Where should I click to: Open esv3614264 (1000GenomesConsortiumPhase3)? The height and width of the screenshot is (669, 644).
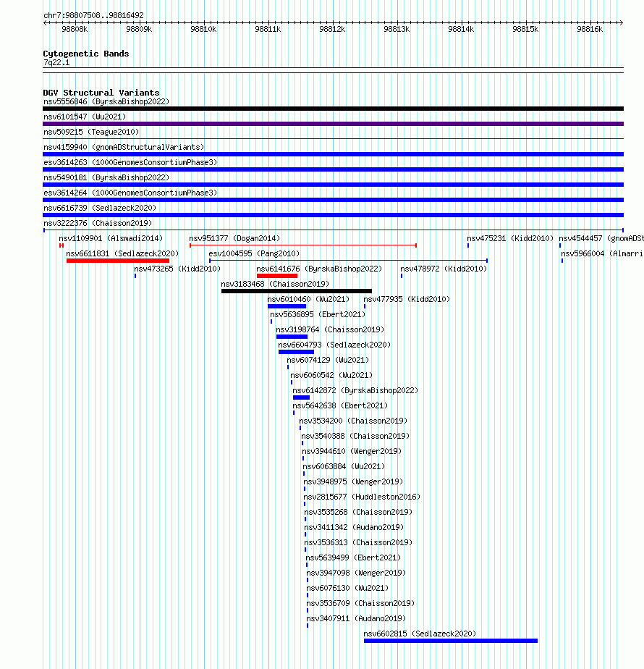[130, 193]
